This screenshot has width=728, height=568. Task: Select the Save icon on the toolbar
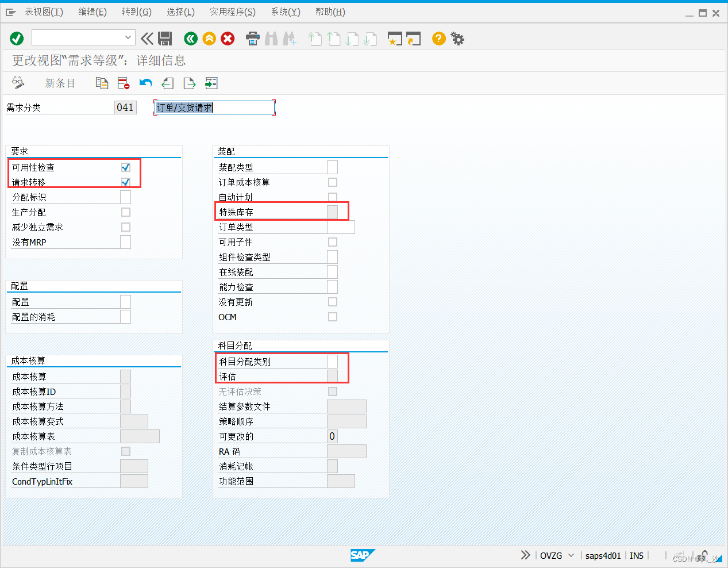pyautogui.click(x=165, y=38)
